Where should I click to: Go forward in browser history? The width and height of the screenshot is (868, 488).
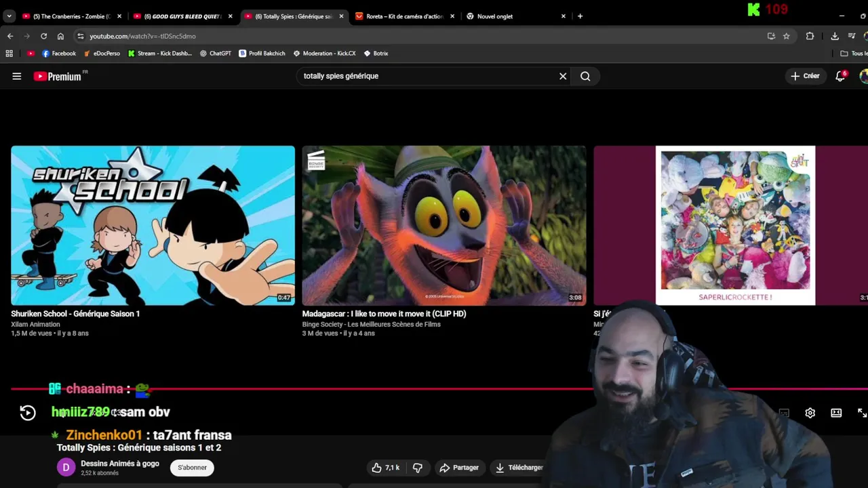(x=27, y=36)
